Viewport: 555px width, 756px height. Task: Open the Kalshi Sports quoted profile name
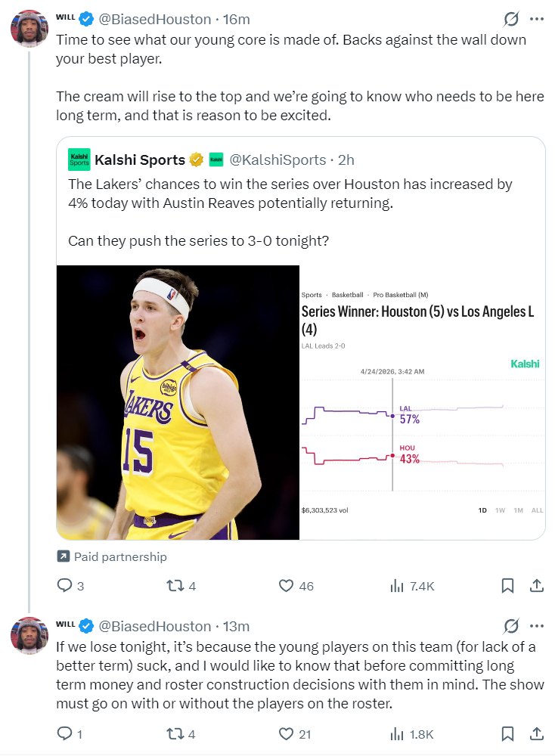coord(140,160)
